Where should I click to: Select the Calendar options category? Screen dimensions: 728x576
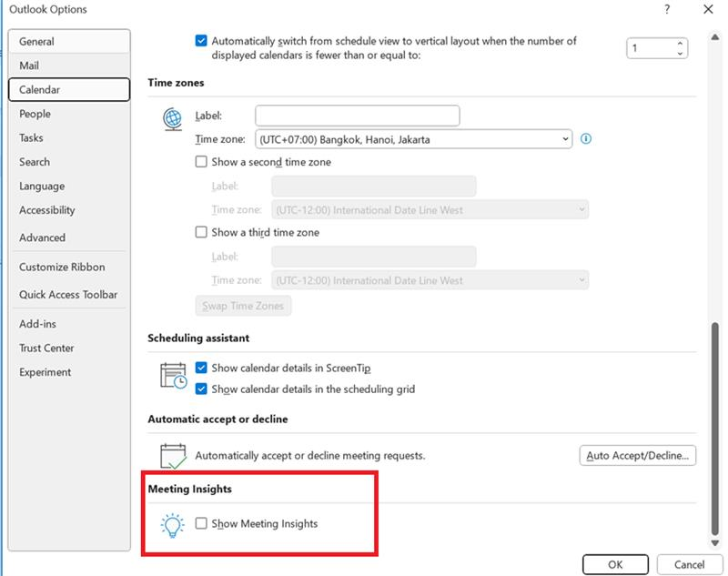tap(69, 89)
